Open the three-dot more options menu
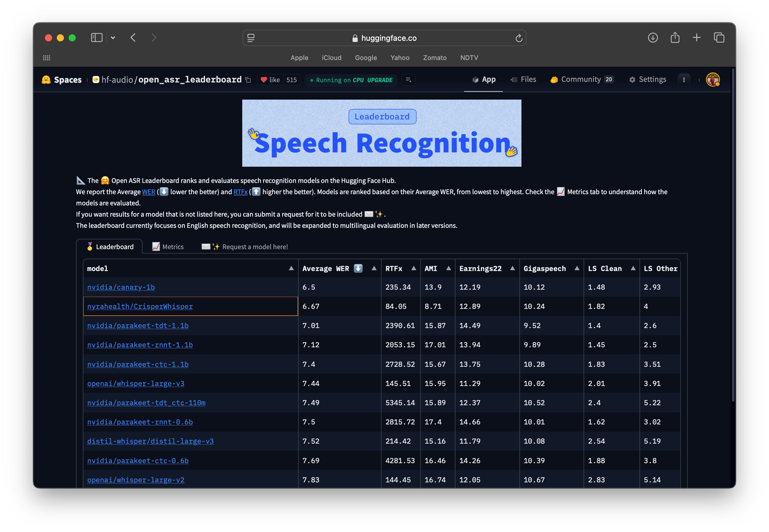The height and width of the screenshot is (532, 769). point(684,80)
